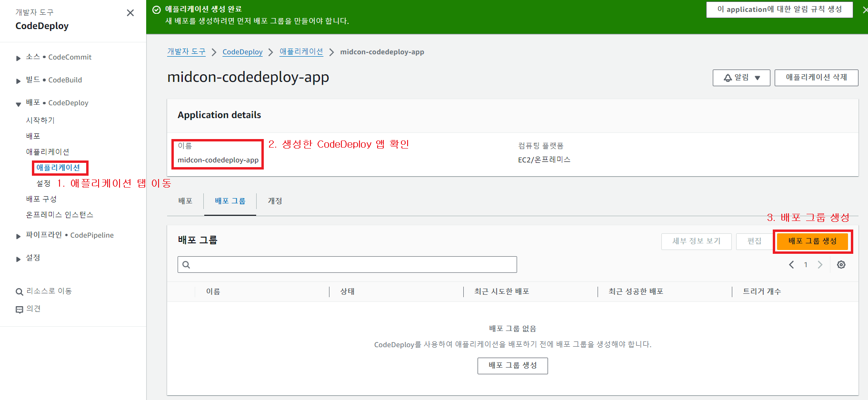Image resolution: width=868 pixels, height=400 pixels.
Task: Follow the 개발자 도구 breadcrumb link
Action: click(x=186, y=52)
